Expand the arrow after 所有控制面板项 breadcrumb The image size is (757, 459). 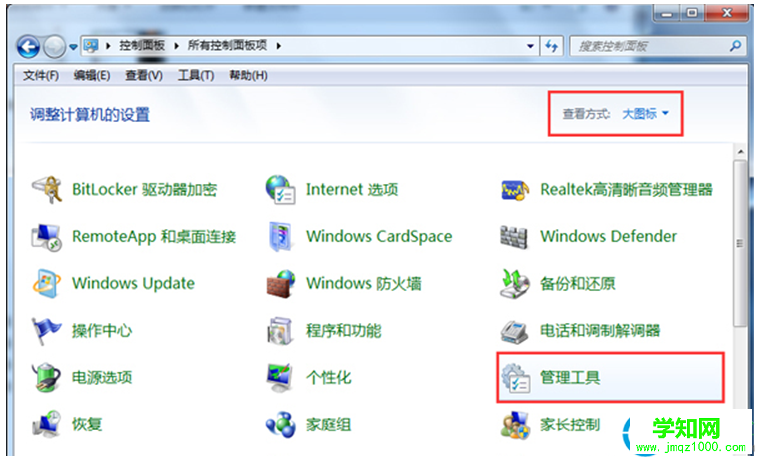pyautogui.click(x=279, y=46)
